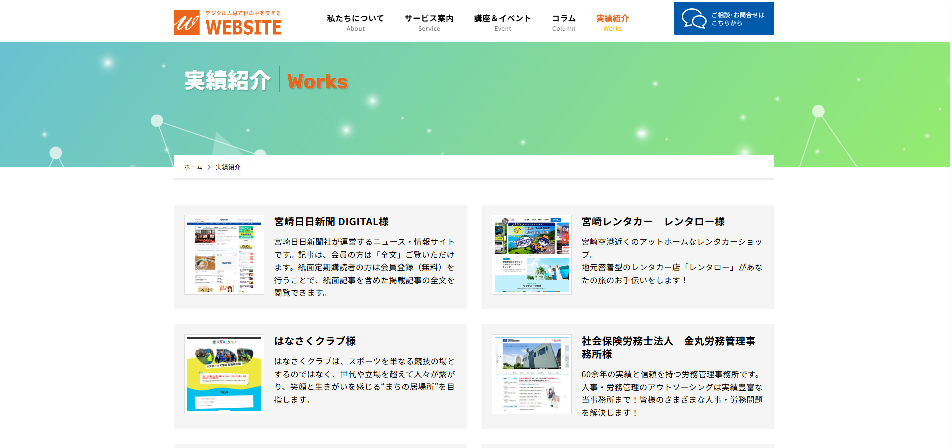Open the サービス案内 Service menu item
The width and height of the screenshot is (952, 448).
[429, 22]
